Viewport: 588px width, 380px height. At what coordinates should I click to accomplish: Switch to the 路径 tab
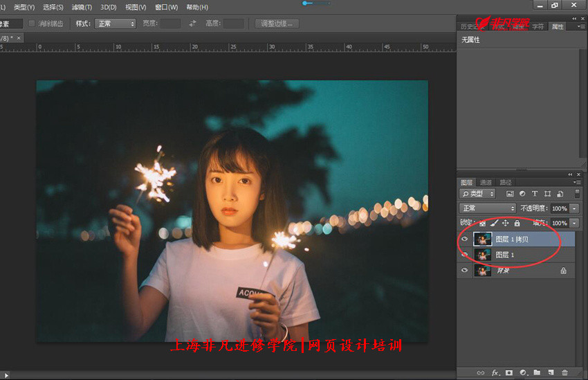click(506, 182)
